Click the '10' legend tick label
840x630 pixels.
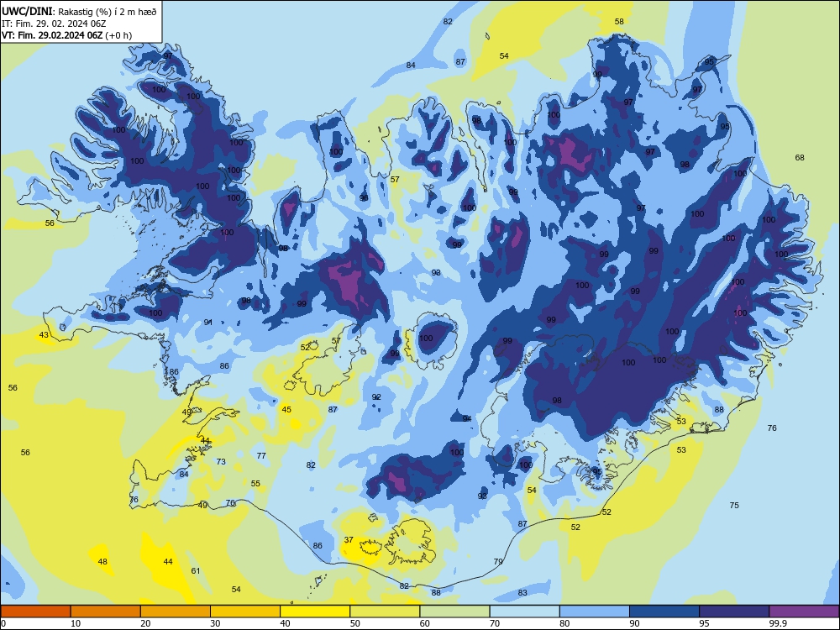tap(76, 623)
